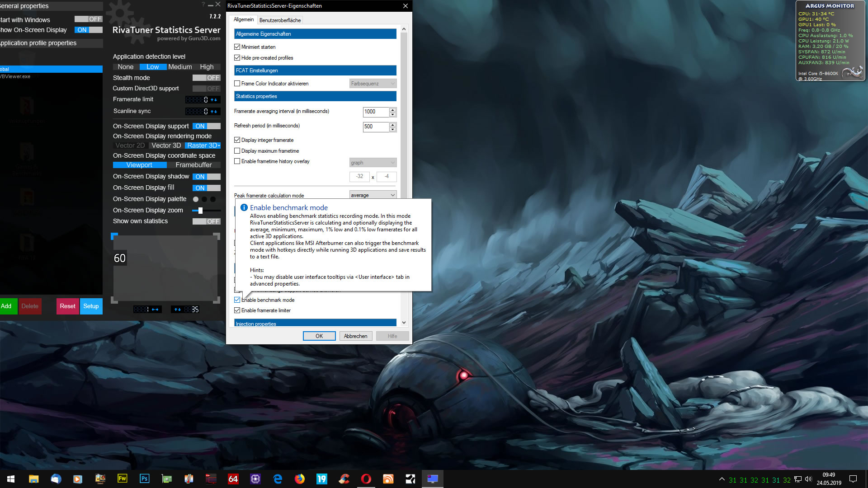
Task: Check Display maximum frametime
Action: click(x=237, y=151)
